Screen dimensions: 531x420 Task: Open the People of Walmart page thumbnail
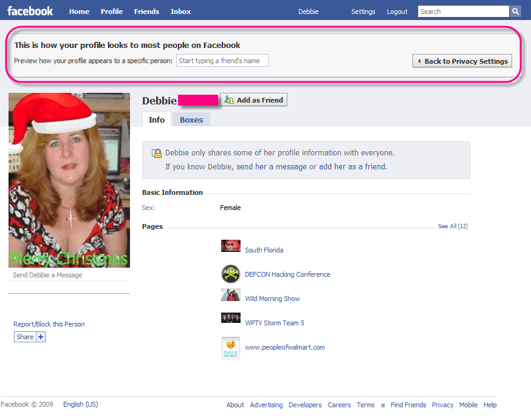click(230, 347)
